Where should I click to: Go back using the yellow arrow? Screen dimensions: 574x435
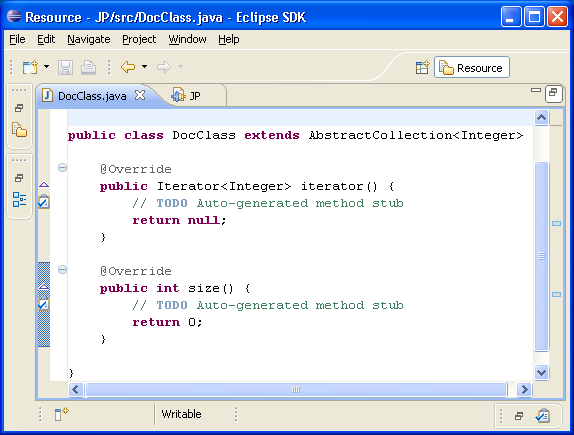(128, 67)
